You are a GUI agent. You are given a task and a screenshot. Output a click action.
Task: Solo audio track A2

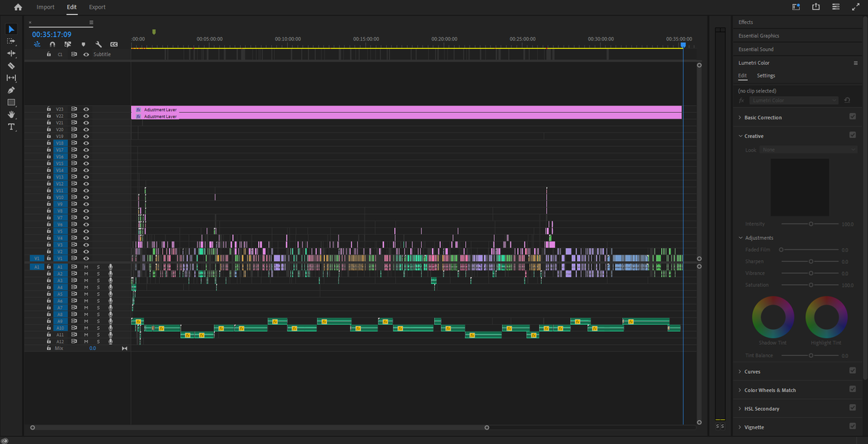[98, 273]
